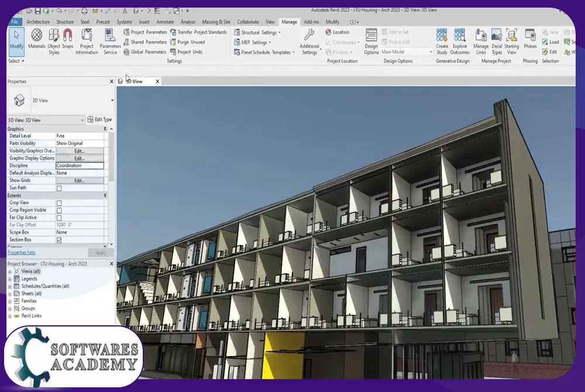Viewport: 585px width, 392px height.
Task: Switch to the Architecture ribbon tab
Action: 38,22
